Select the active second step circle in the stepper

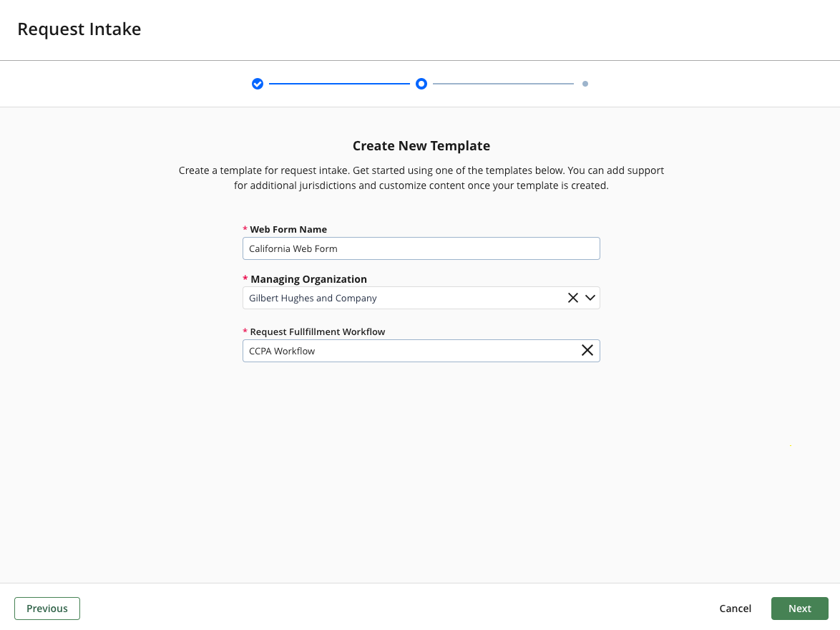point(421,84)
